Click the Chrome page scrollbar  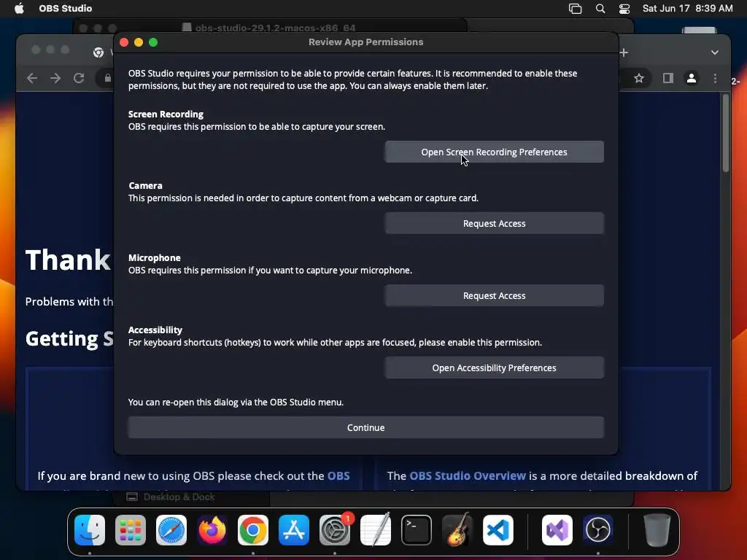(x=726, y=134)
